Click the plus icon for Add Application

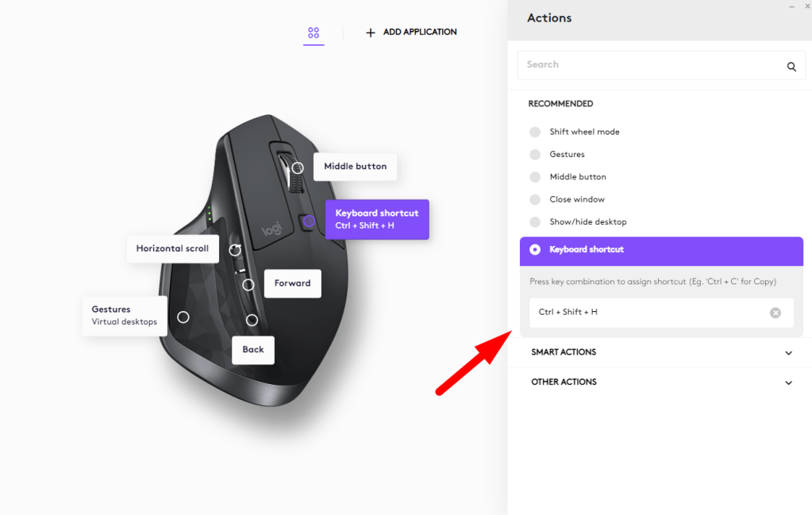(x=370, y=33)
